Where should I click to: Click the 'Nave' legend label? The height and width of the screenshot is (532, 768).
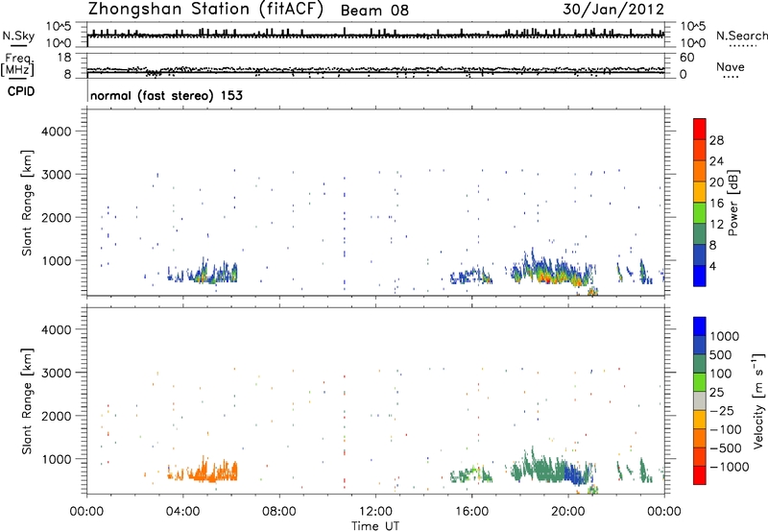pyautogui.click(x=731, y=66)
